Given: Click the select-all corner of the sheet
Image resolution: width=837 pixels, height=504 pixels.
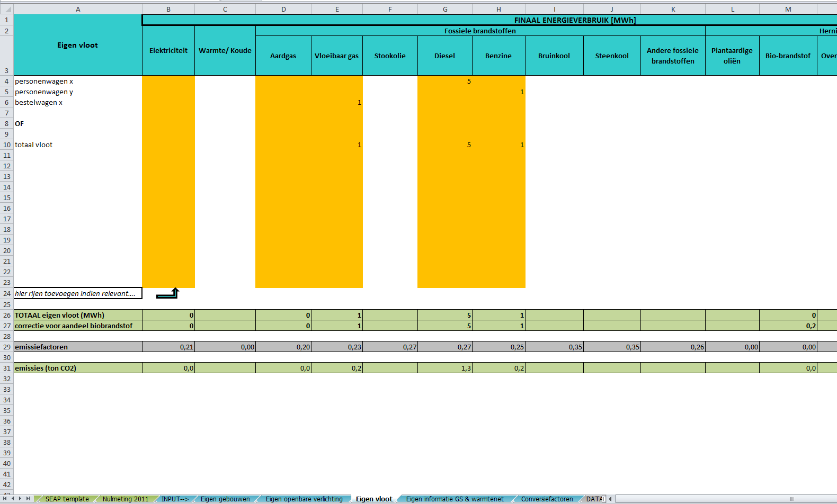Looking at the screenshot, I should [7, 10].
